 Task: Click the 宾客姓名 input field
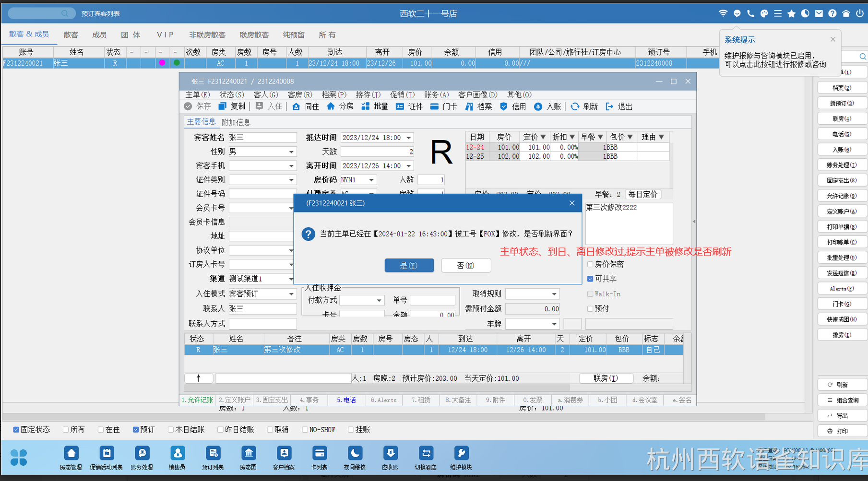tap(262, 138)
